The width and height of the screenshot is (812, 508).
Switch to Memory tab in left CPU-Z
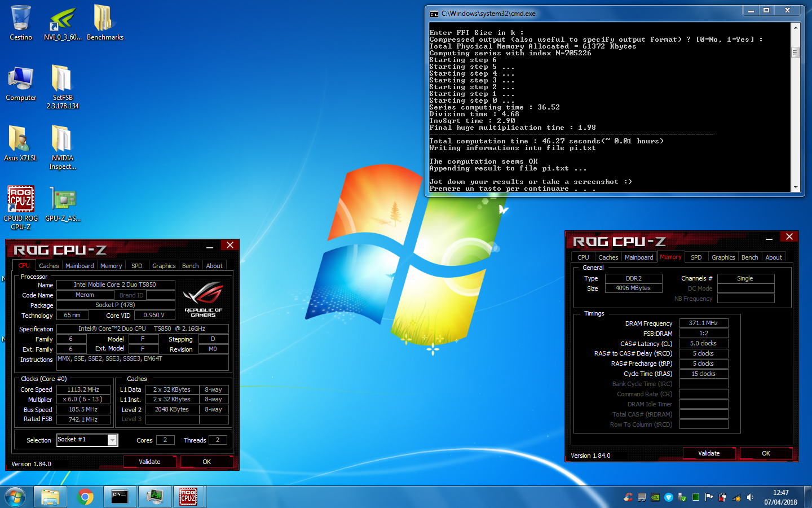(x=111, y=266)
